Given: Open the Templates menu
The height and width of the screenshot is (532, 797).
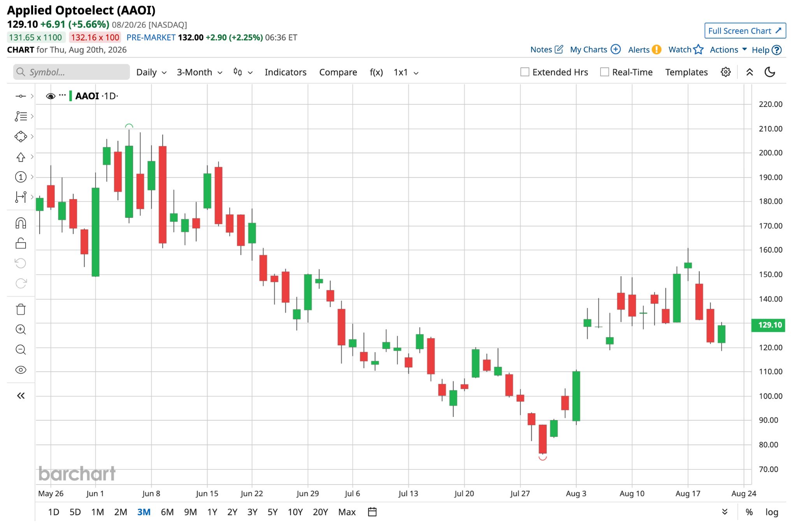Looking at the screenshot, I should point(686,72).
